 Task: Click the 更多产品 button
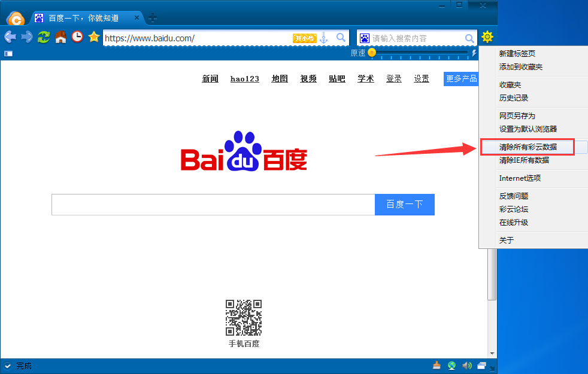coord(461,79)
